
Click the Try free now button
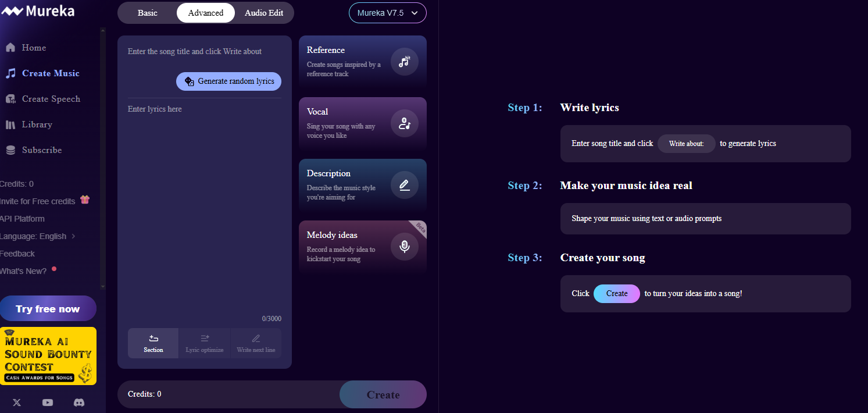point(48,308)
